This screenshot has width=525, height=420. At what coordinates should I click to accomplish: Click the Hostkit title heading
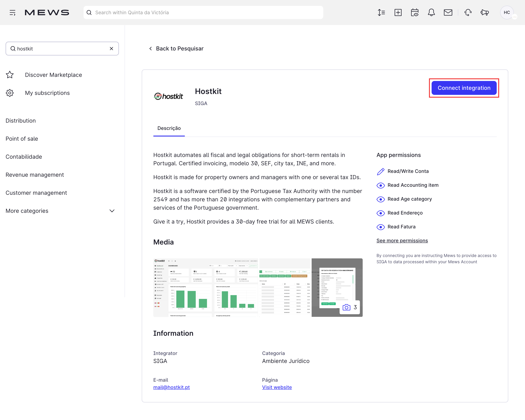[208, 91]
